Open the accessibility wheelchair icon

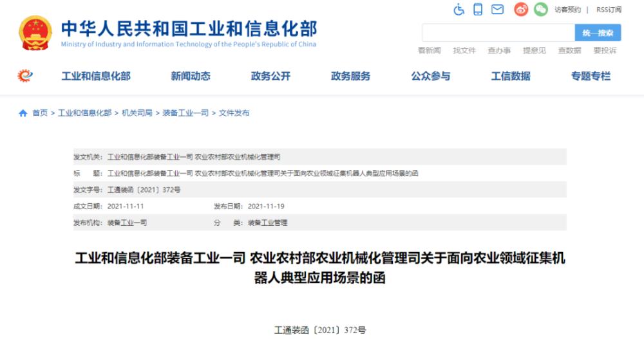click(459, 9)
